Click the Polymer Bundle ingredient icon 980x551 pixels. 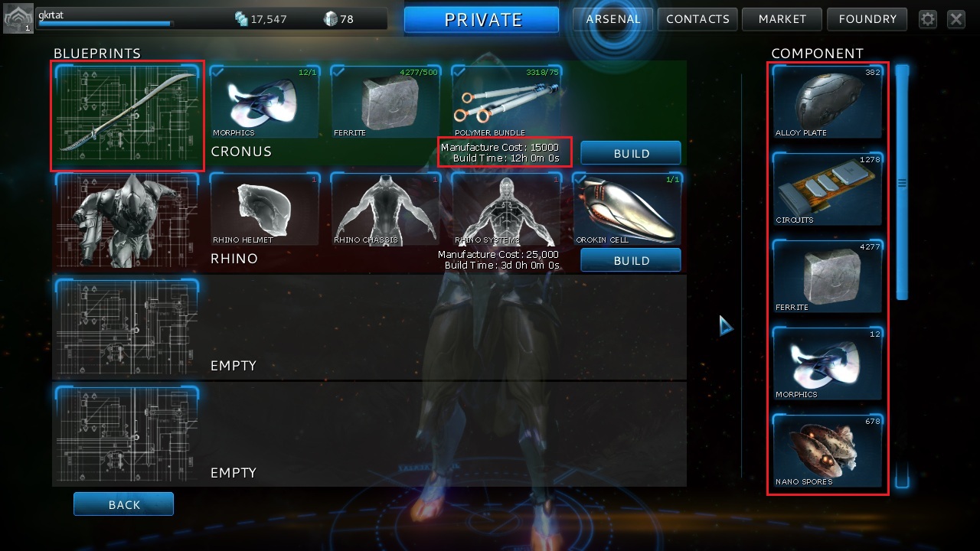click(506, 102)
